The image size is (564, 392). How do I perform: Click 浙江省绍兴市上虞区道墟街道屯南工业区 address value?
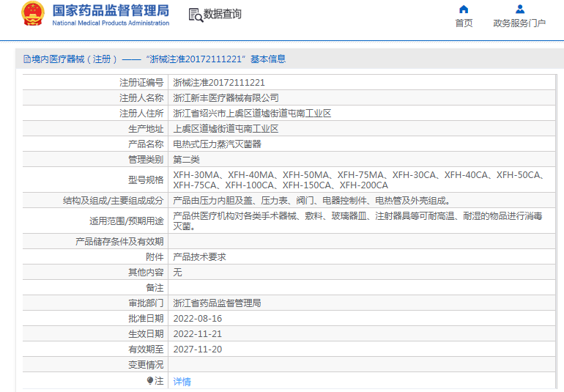[x=252, y=114]
